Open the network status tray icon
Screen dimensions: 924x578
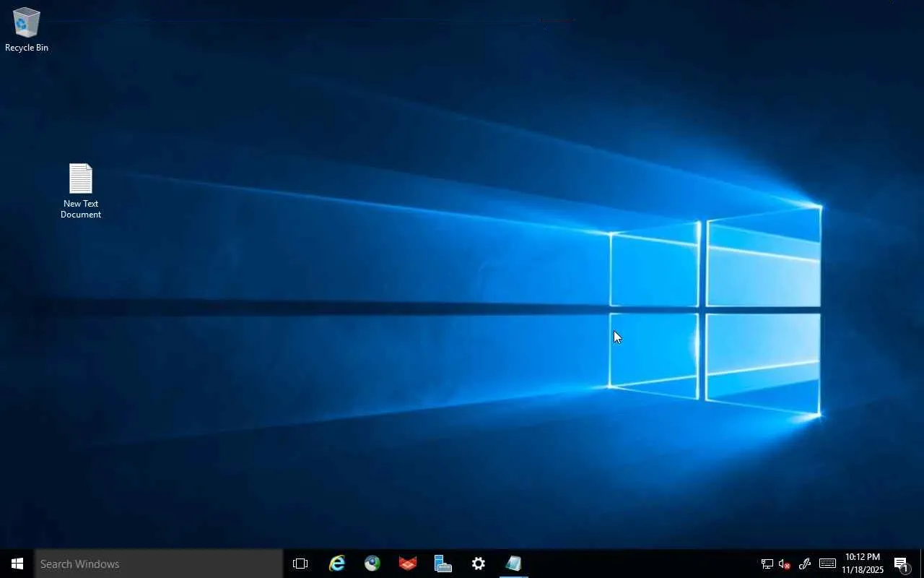coord(767,564)
